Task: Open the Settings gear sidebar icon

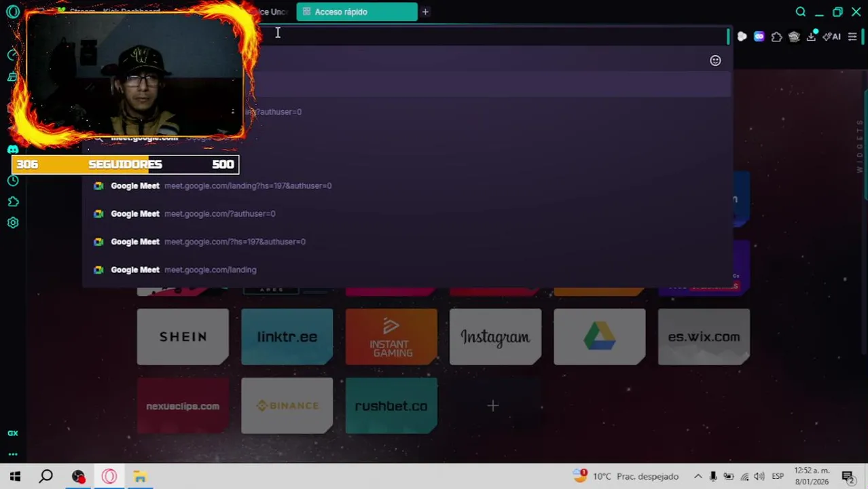Action: 13,223
